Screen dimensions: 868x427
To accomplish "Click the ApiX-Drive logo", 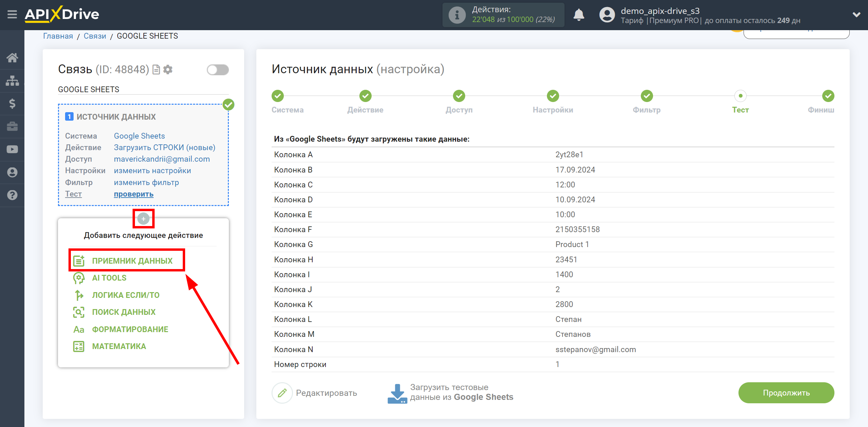I will (x=62, y=14).
